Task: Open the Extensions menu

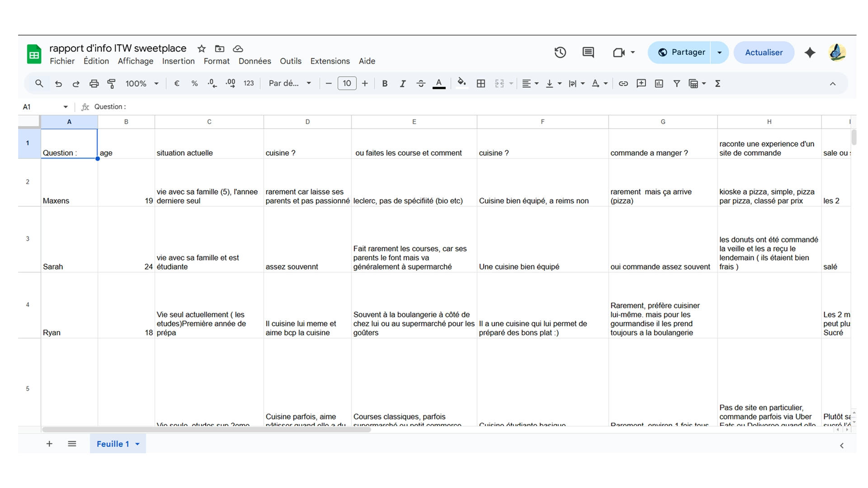Action: (330, 61)
